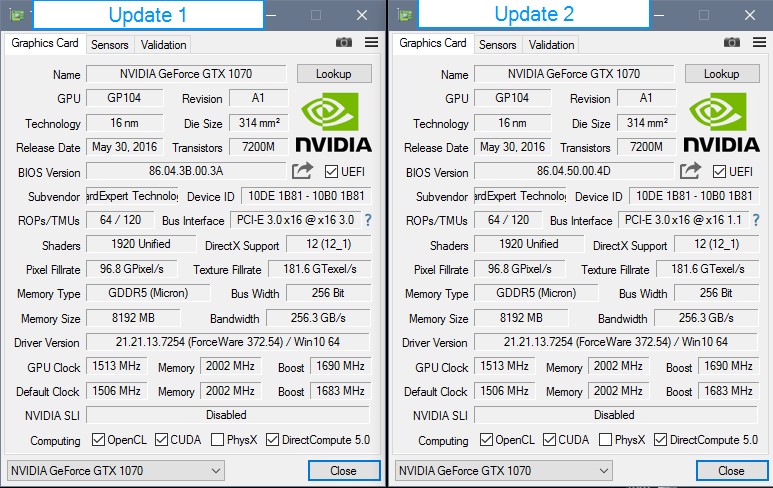Toggle UEFI checkbox in Update 2 window
Image resolution: width=773 pixels, height=488 pixels.
(719, 172)
